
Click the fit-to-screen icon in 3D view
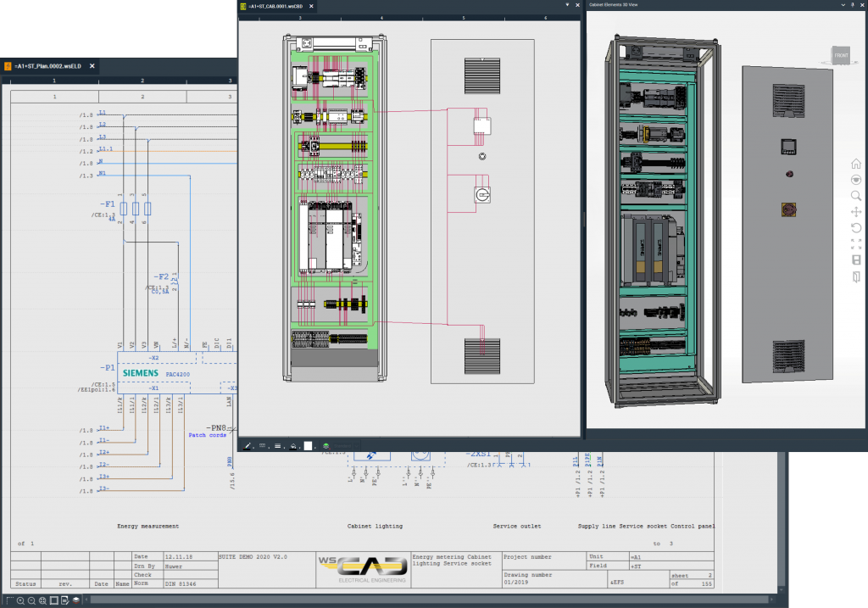[856, 244]
